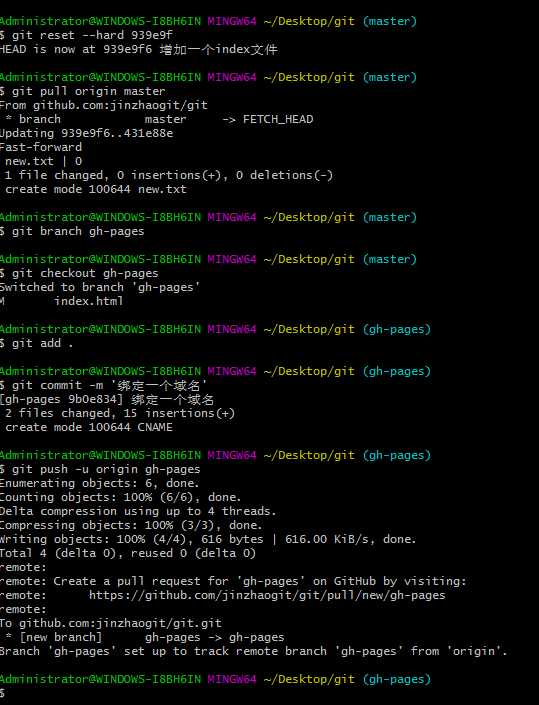This screenshot has height=705, width=539.
Task: Click the 'FETCH_HEAD' text
Action: pos(278,119)
